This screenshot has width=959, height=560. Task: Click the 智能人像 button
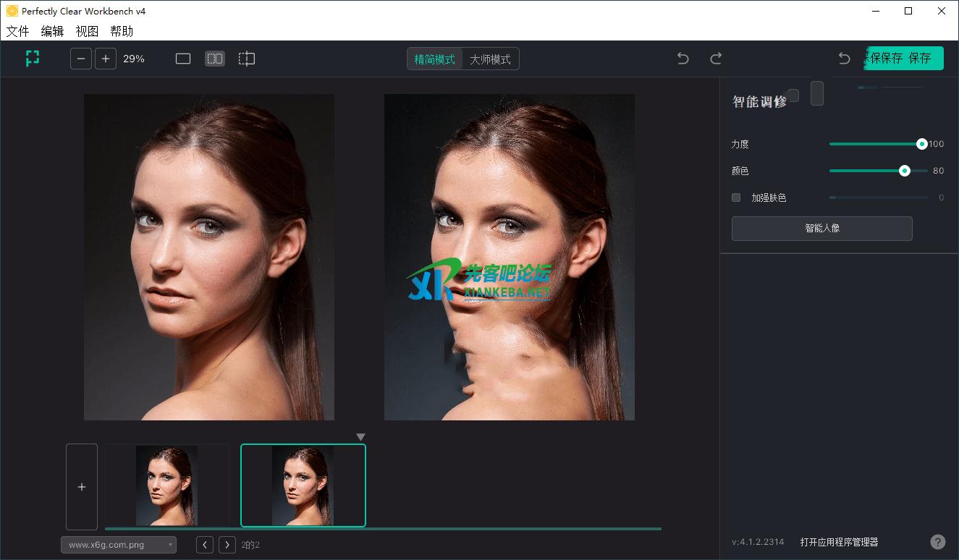[821, 229]
